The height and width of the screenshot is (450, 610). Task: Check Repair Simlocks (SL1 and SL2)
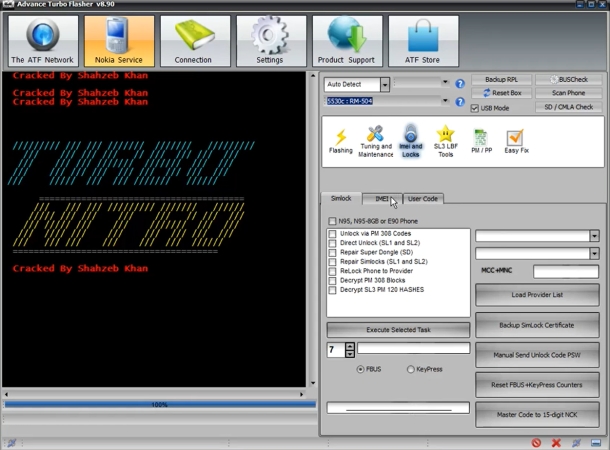332,262
